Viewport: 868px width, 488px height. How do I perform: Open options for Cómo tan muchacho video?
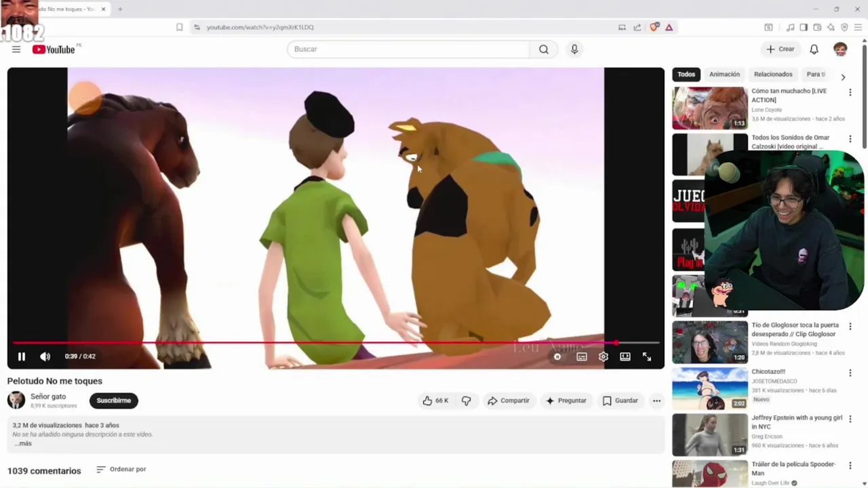pos(850,92)
